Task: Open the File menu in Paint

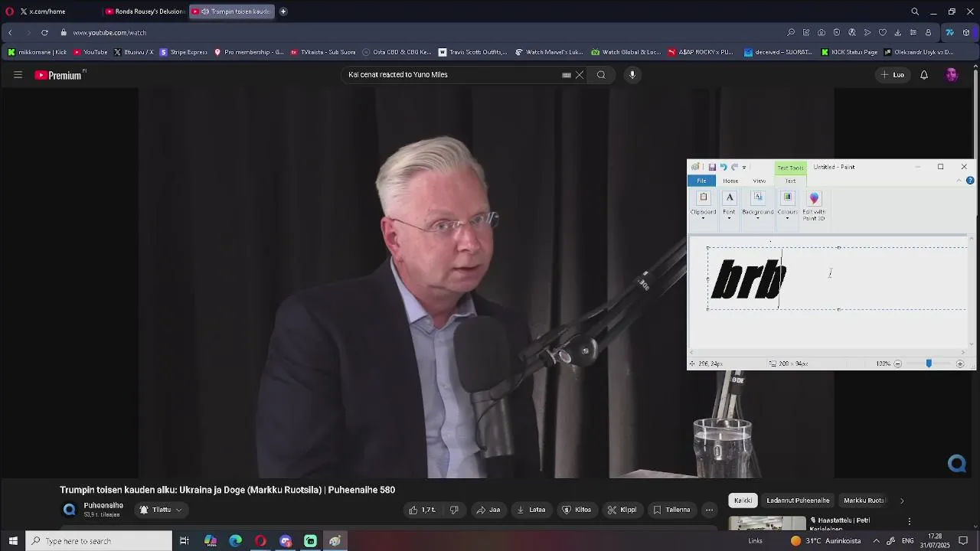Action: pyautogui.click(x=701, y=181)
